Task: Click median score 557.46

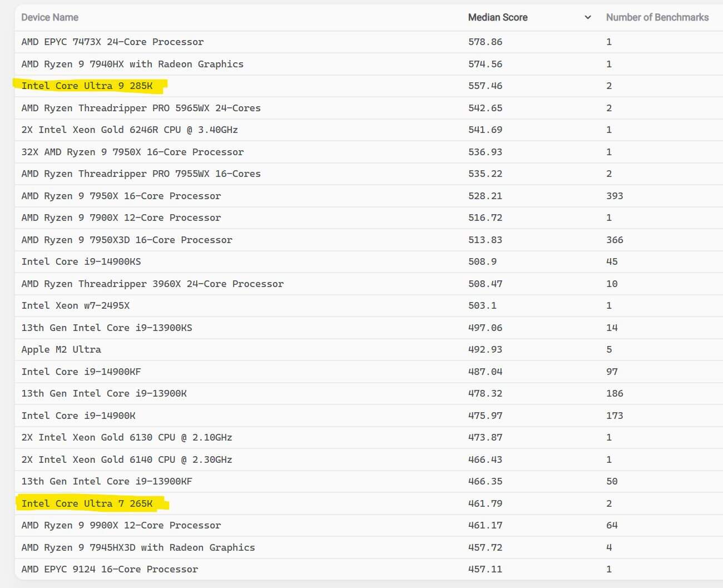Action: pos(485,86)
